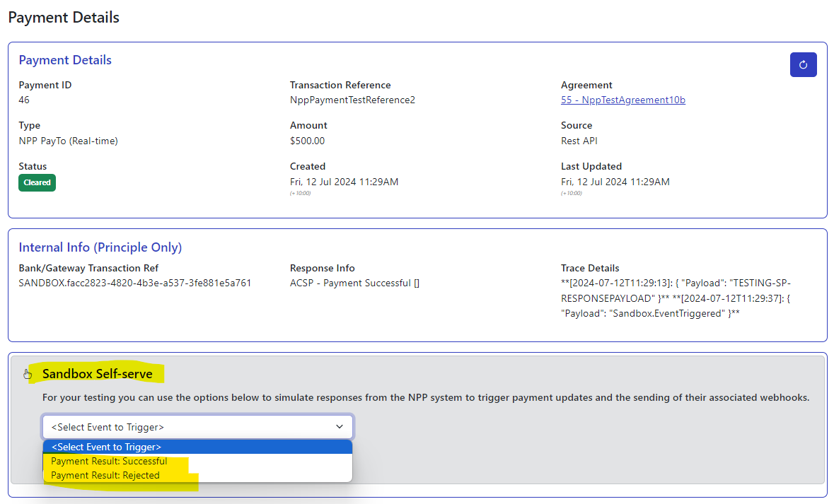The image size is (834, 504).
Task: Click the Payment ID value 46
Action: click(24, 100)
